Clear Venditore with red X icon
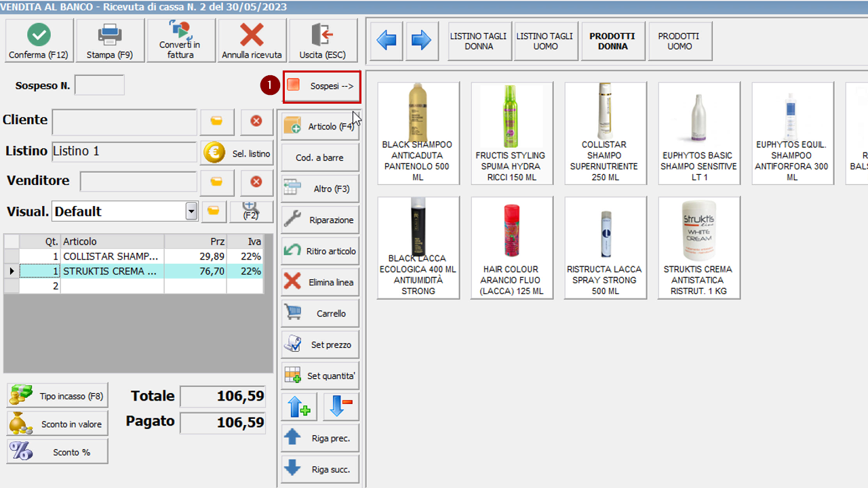The image size is (868, 488). [256, 182]
